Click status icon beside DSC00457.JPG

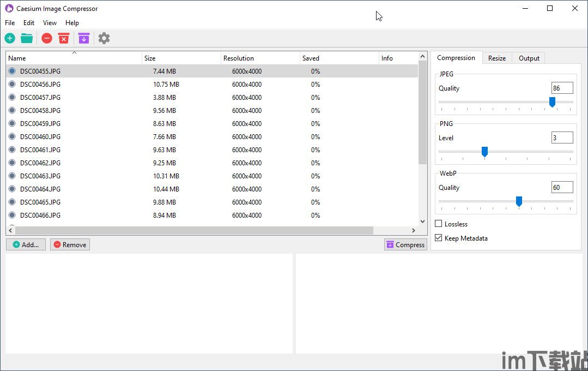(x=12, y=97)
